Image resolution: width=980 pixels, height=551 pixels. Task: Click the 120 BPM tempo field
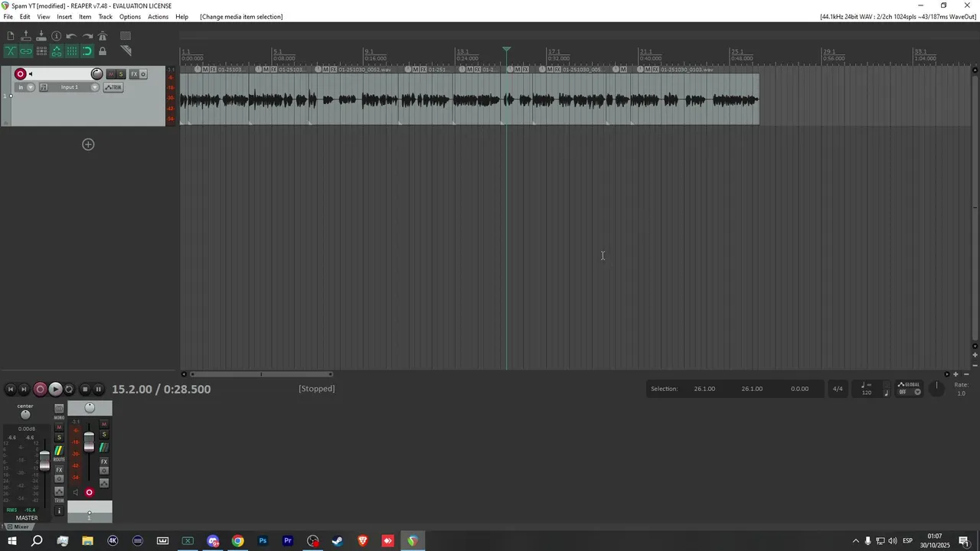point(867,393)
